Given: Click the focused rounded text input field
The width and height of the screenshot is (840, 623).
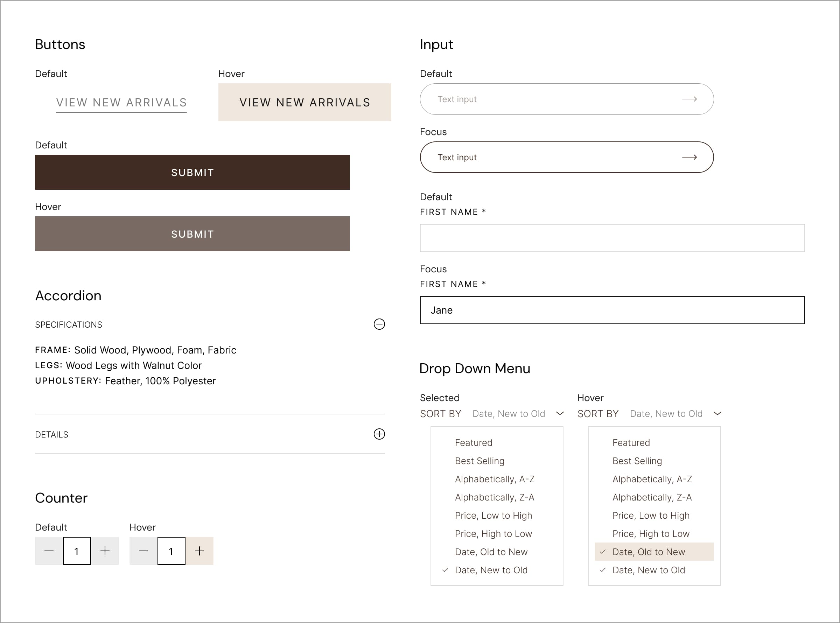Looking at the screenshot, I should 567,157.
